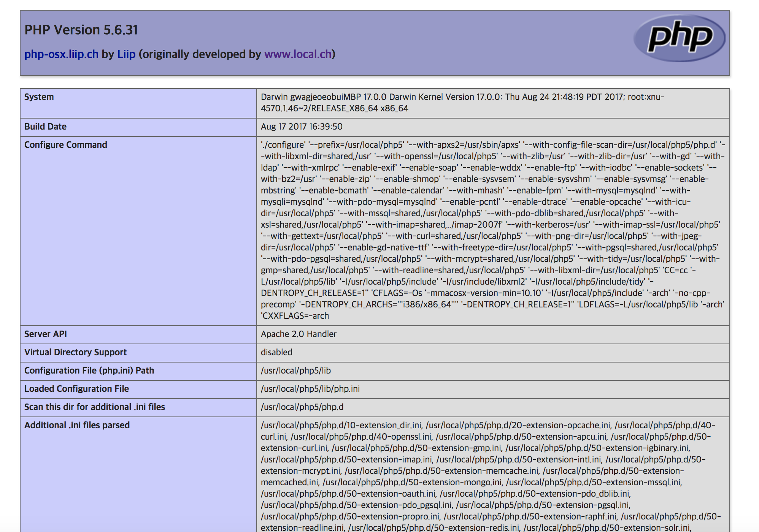
Task: Click Configuration File (php.ini) Path label
Action: (89, 370)
